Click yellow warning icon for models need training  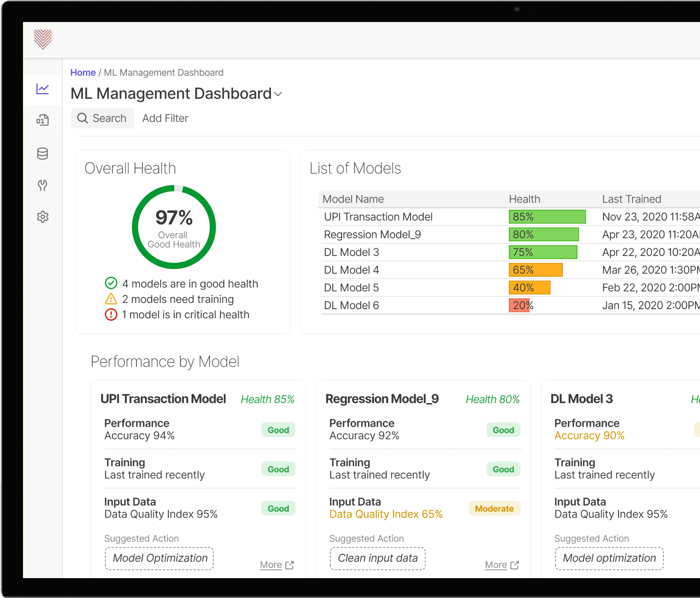click(x=111, y=299)
